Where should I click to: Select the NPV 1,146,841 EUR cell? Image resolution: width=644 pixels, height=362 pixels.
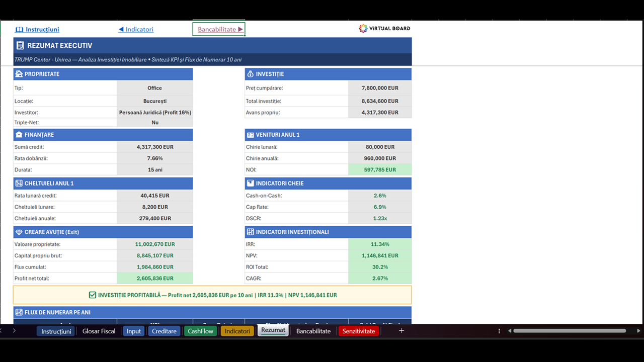380,256
